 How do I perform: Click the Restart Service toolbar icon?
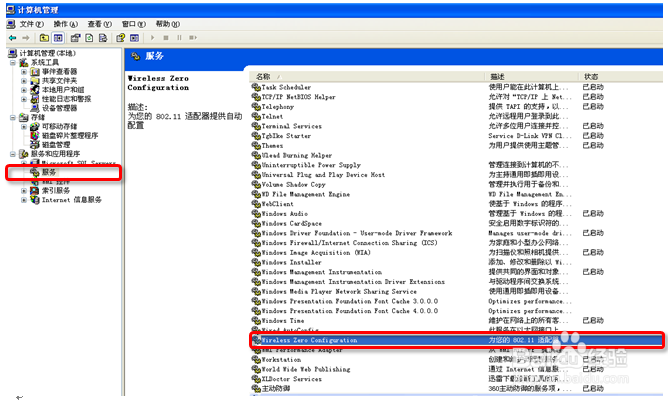(193, 38)
